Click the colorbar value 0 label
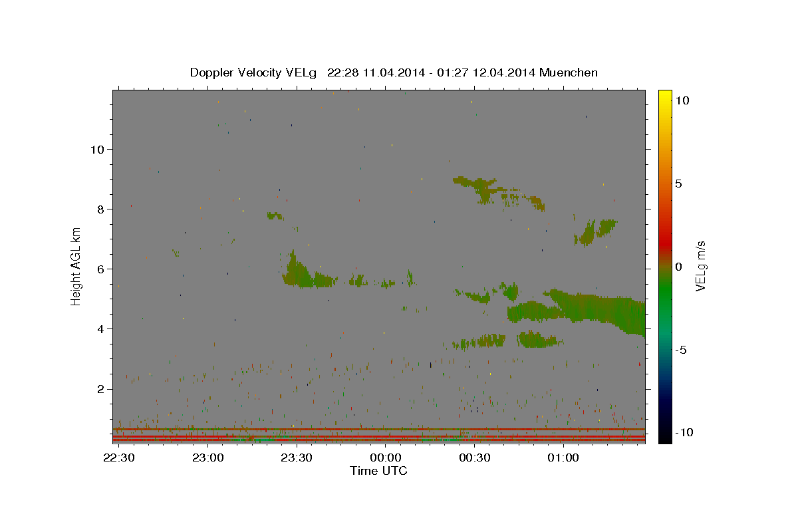The height and width of the screenshot is (532, 798). pos(678,266)
